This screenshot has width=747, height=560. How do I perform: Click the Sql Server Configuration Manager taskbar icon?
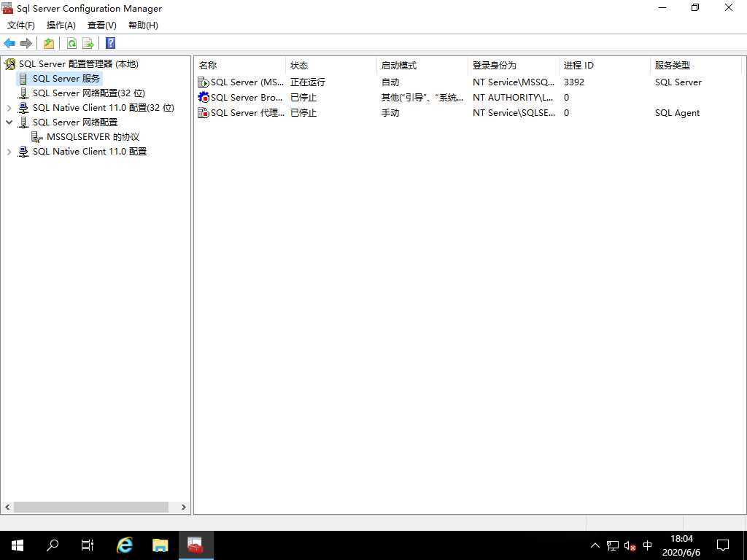[x=196, y=545]
